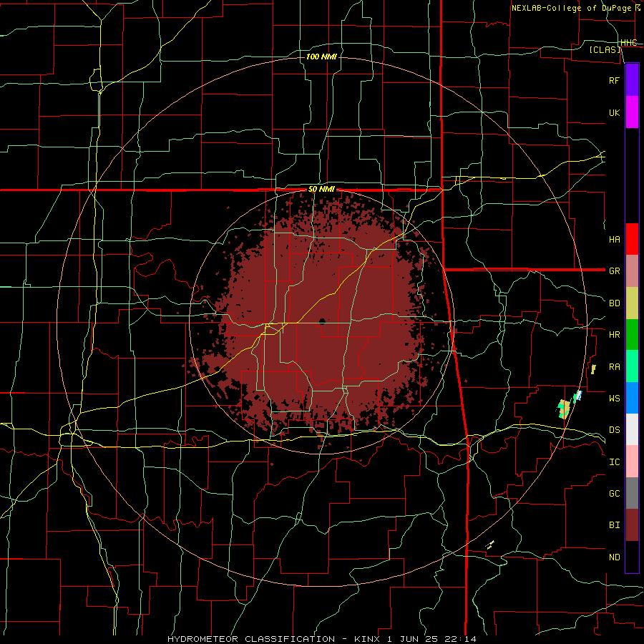Pick the light green RA legend swatch
The image size is (644, 644).
click(x=632, y=366)
